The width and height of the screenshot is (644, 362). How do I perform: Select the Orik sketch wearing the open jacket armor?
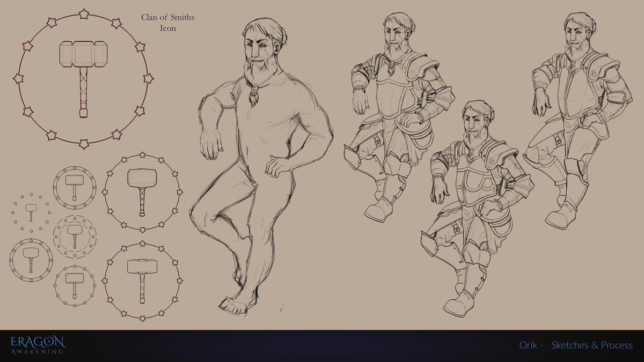(579, 121)
